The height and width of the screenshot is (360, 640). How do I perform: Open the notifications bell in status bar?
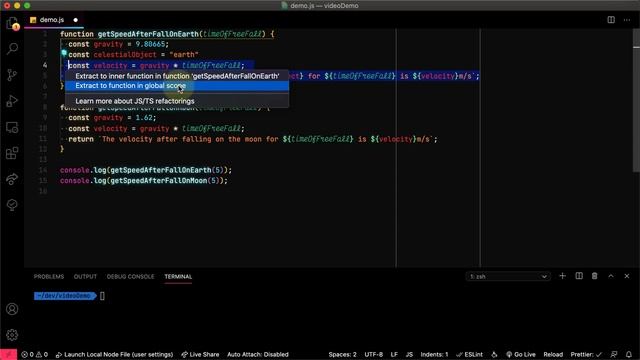(x=629, y=354)
